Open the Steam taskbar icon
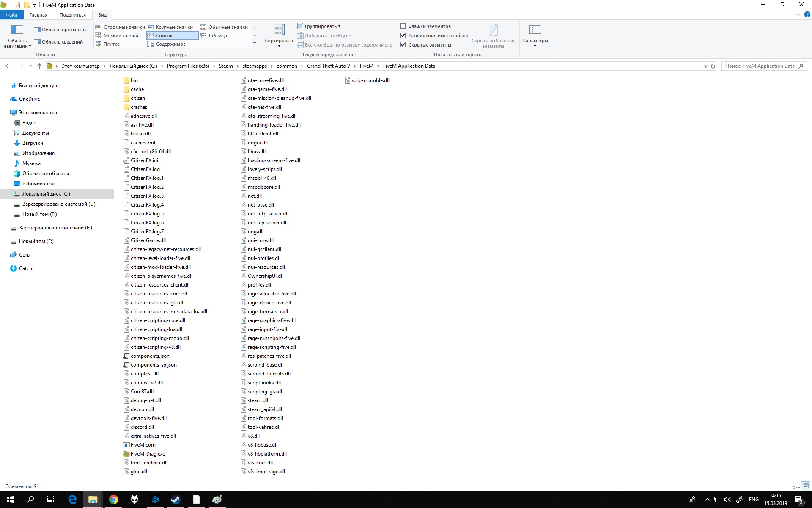 point(176,500)
